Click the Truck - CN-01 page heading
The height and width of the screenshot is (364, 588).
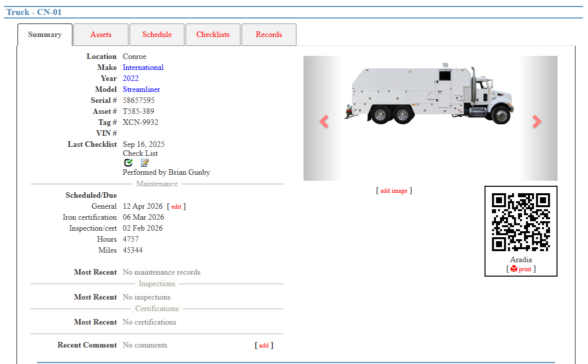(x=34, y=12)
